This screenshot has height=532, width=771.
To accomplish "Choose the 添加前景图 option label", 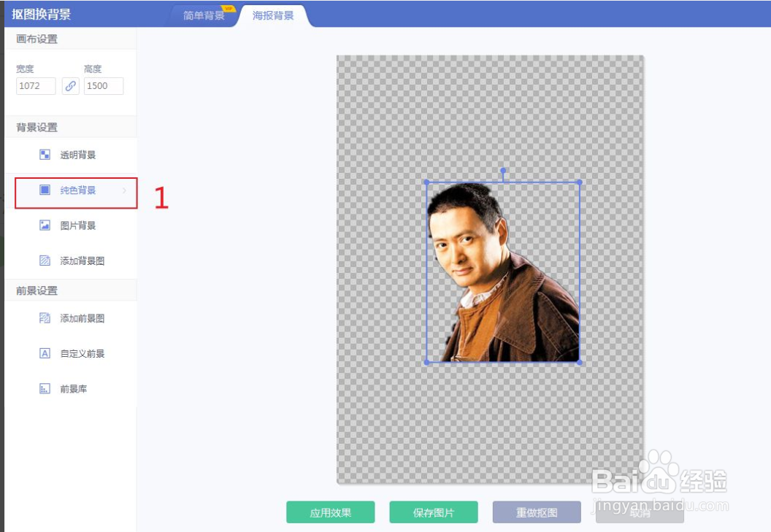I will (82, 319).
